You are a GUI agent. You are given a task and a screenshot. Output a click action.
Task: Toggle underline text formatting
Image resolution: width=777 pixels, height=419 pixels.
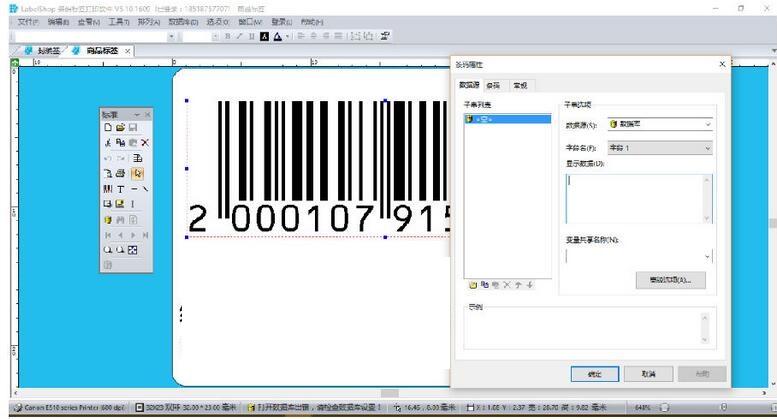pyautogui.click(x=251, y=36)
